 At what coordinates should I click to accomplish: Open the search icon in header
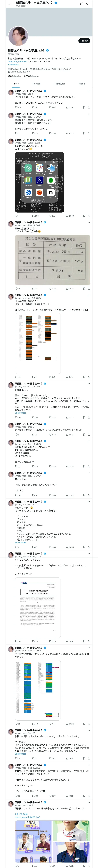[x=87, y=4]
